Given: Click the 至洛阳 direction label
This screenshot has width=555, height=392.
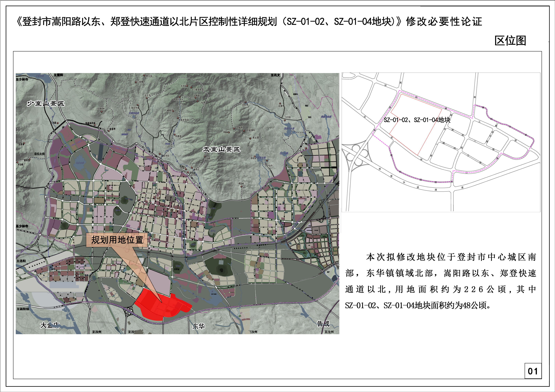Looking at the screenshot, I should pos(21,261).
